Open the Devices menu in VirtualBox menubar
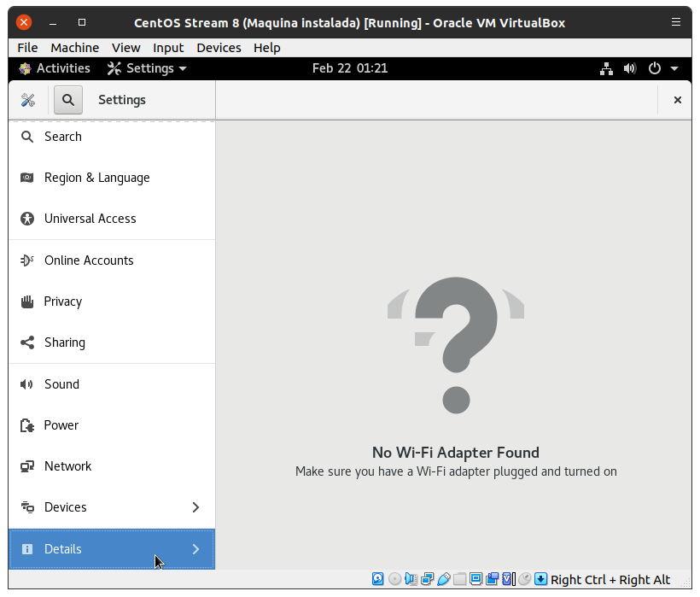Screen dimensions: 700x597 (x=219, y=48)
